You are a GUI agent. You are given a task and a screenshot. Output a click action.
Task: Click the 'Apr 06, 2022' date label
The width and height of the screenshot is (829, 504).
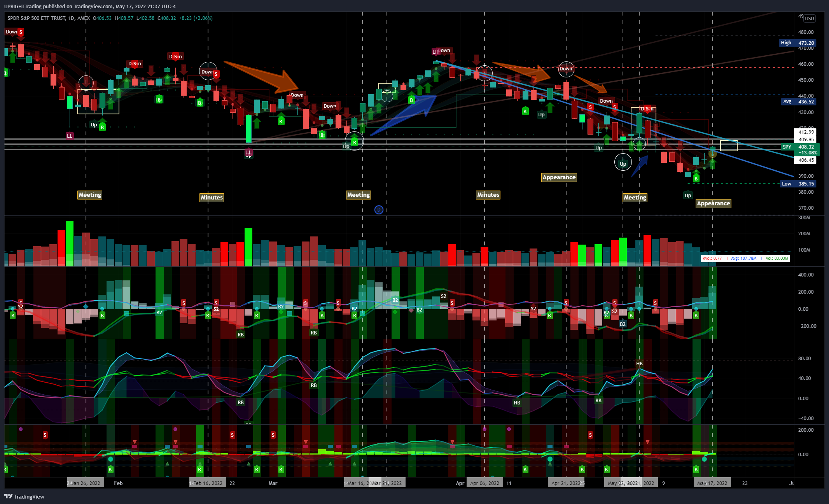pos(484,483)
